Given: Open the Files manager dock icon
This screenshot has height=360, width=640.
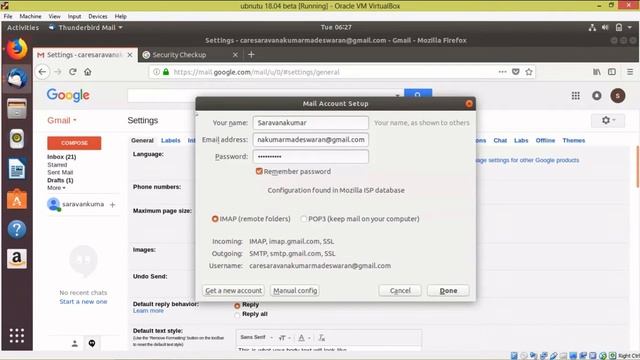Looking at the screenshot, I should (17, 109).
